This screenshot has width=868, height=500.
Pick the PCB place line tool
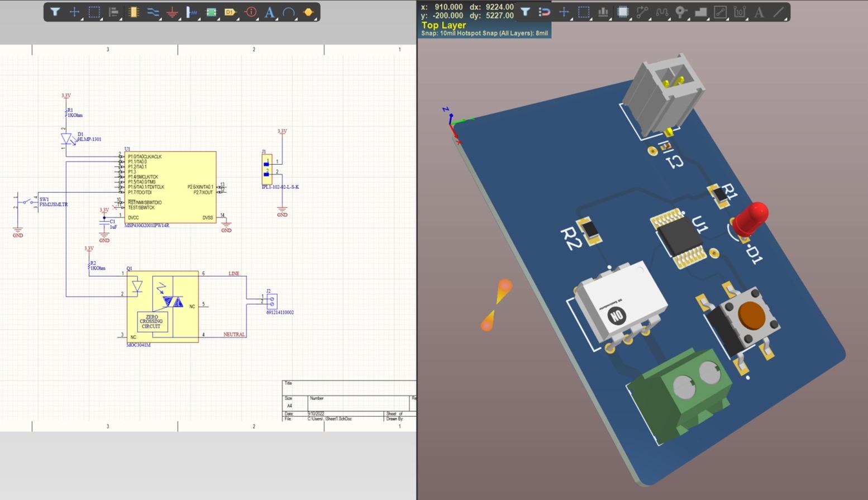tap(779, 12)
